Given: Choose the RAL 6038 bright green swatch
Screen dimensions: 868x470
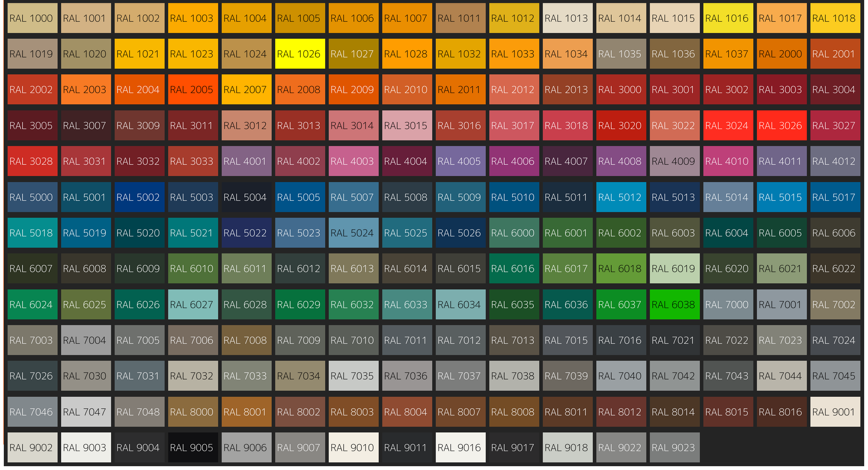Looking at the screenshot, I should coord(675,304).
